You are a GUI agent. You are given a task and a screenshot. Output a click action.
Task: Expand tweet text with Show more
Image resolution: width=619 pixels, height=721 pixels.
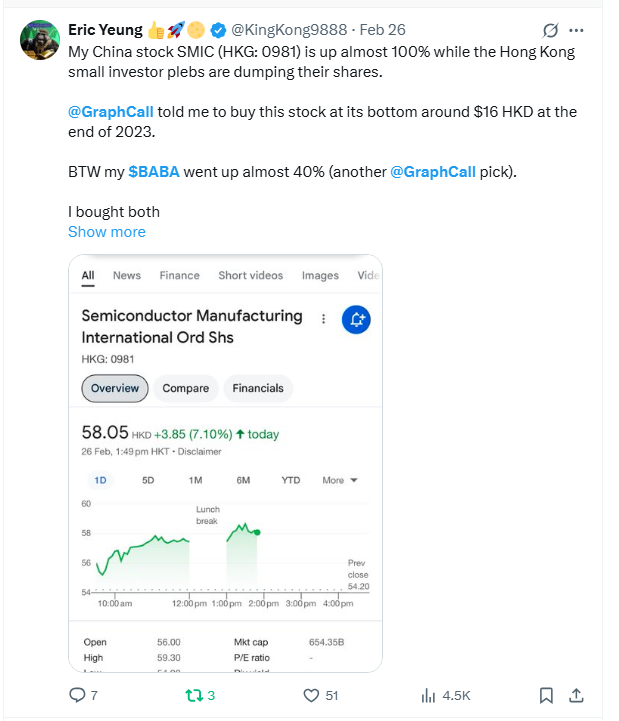coord(106,232)
